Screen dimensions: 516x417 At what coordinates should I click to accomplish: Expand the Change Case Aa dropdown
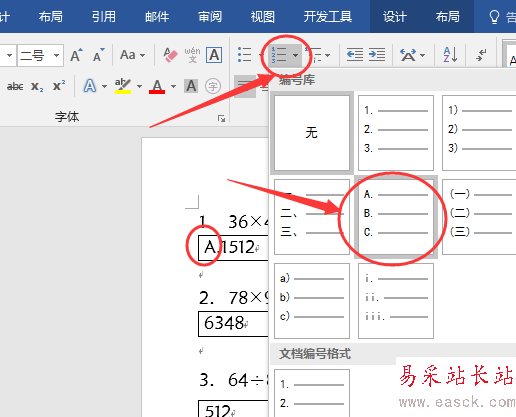[x=132, y=55]
